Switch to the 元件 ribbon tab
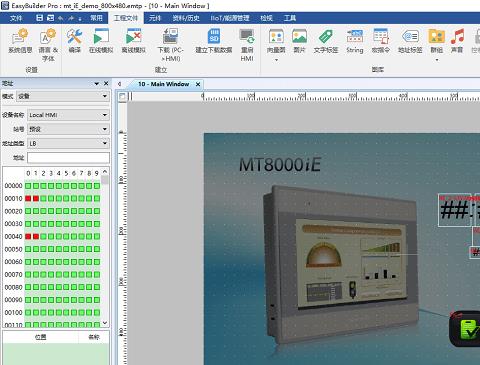The height and width of the screenshot is (365, 480). [x=155, y=18]
